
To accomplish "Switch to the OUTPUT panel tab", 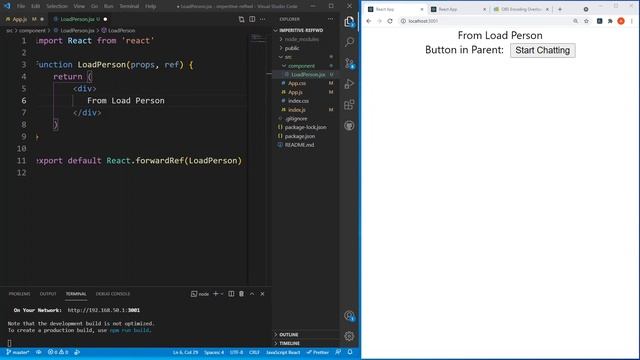I will (48, 294).
